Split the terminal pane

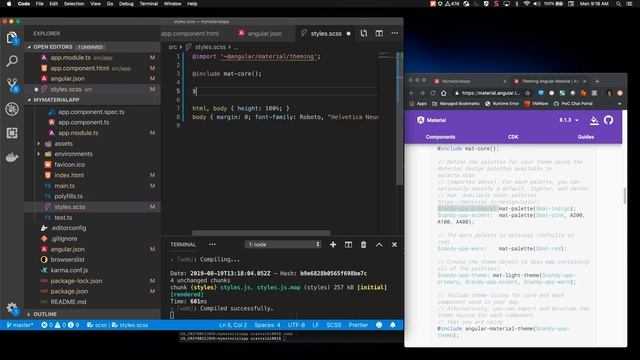348,244
